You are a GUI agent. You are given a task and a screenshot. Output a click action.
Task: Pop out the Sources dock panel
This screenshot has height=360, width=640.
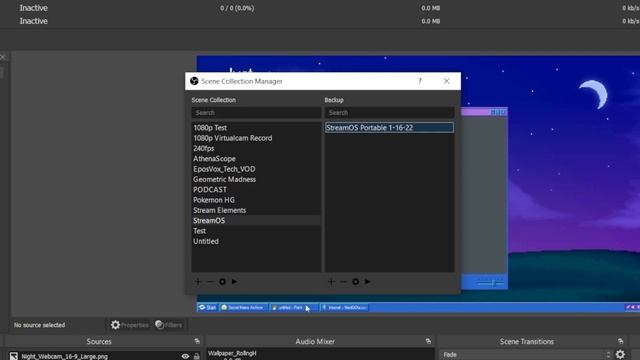point(197,341)
